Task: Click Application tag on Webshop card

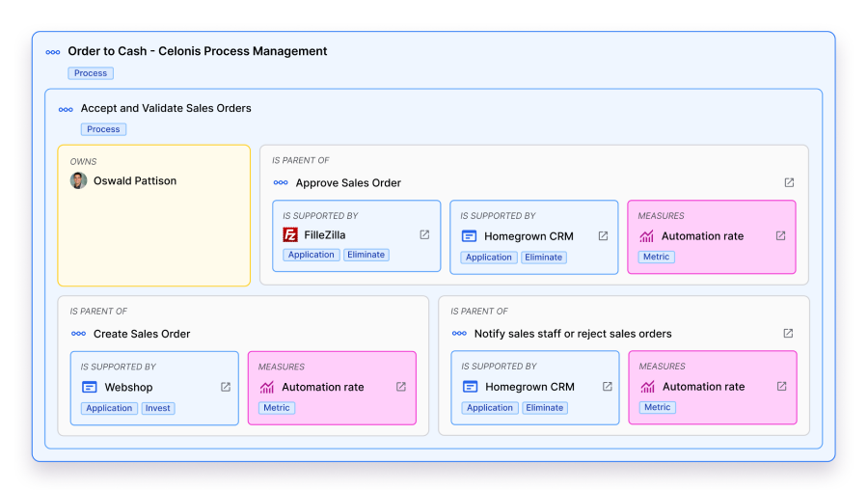Action: tap(109, 408)
